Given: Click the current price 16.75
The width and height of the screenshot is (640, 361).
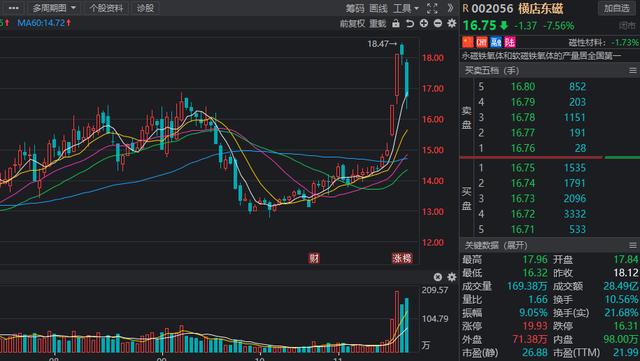Looking at the screenshot, I should click(479, 26).
